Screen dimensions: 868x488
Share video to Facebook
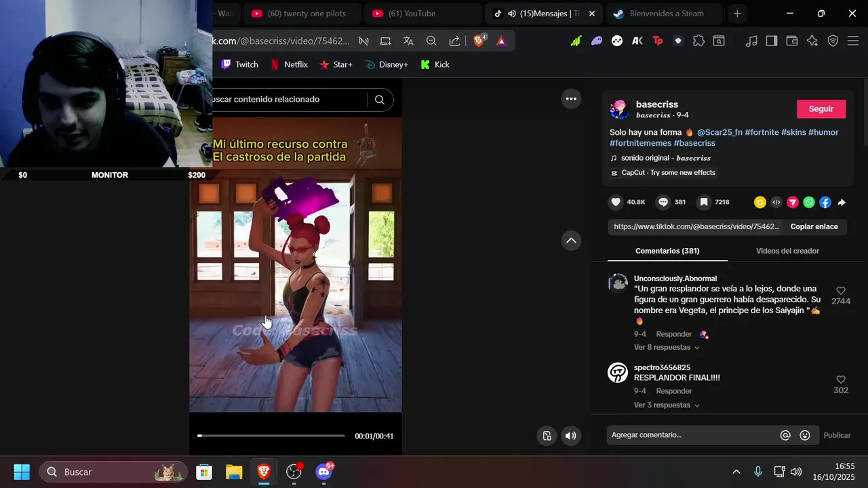pos(825,202)
